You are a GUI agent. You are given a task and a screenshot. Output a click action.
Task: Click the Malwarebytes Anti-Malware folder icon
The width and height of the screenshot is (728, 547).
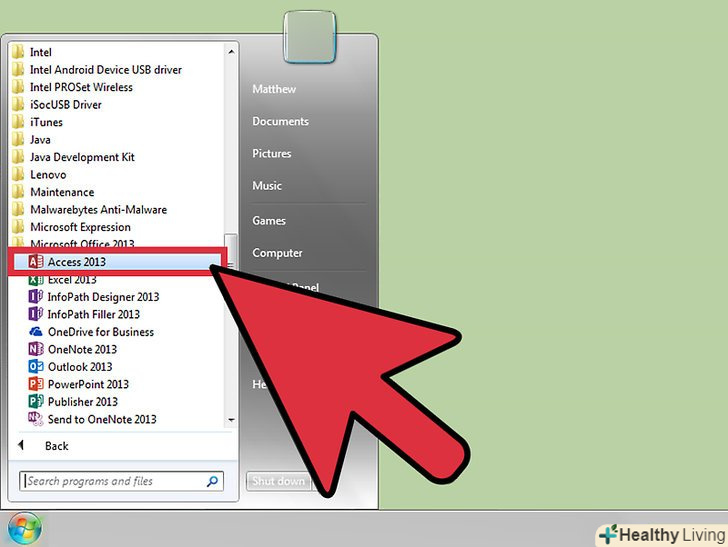tap(18, 209)
